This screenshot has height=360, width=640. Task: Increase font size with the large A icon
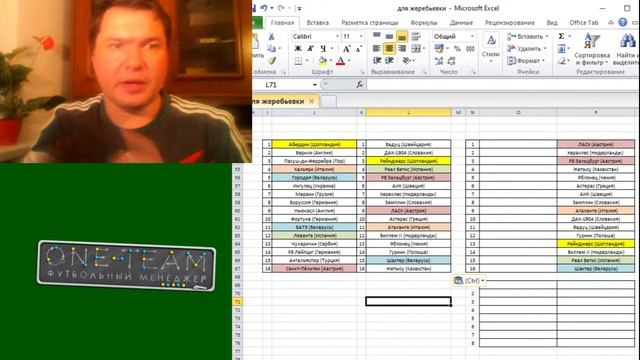pyautogui.click(x=346, y=49)
